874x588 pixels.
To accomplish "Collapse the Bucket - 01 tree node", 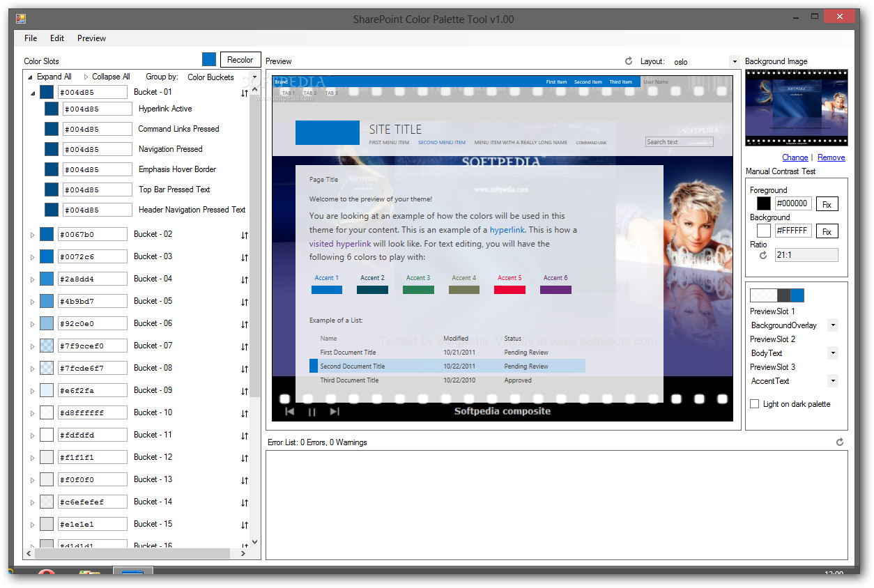I will point(33,93).
